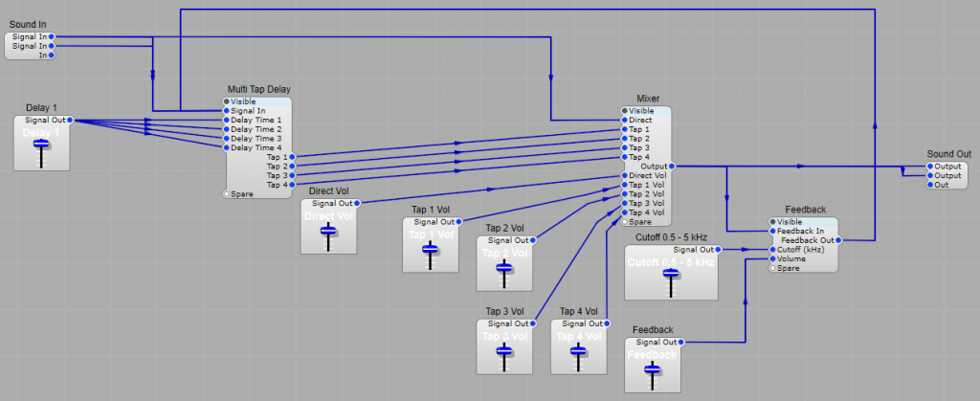
Task: Click the Tap 4 Vol fader
Action: [x=578, y=350]
